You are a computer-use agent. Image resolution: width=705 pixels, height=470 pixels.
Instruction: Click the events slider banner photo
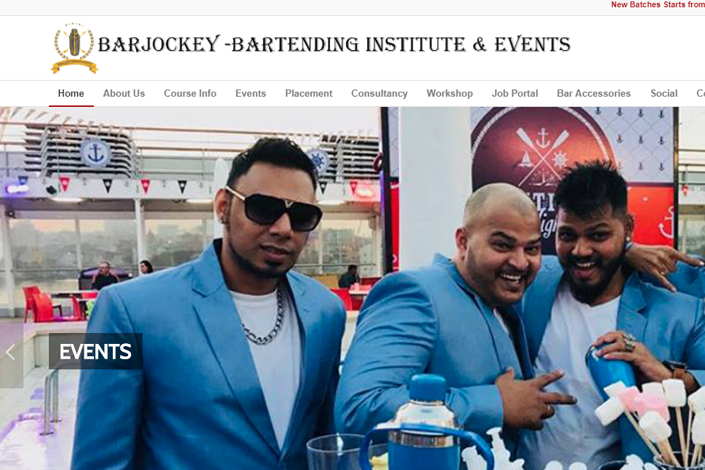352,288
